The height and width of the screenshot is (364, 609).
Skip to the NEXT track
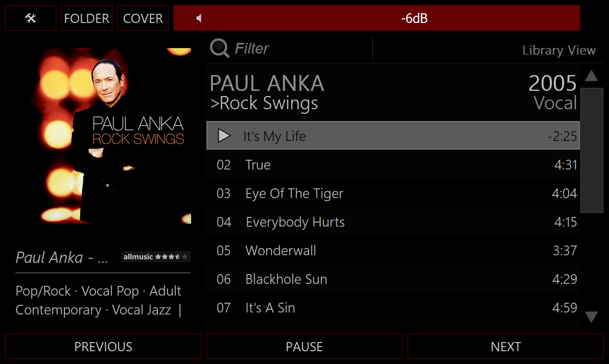tap(505, 347)
